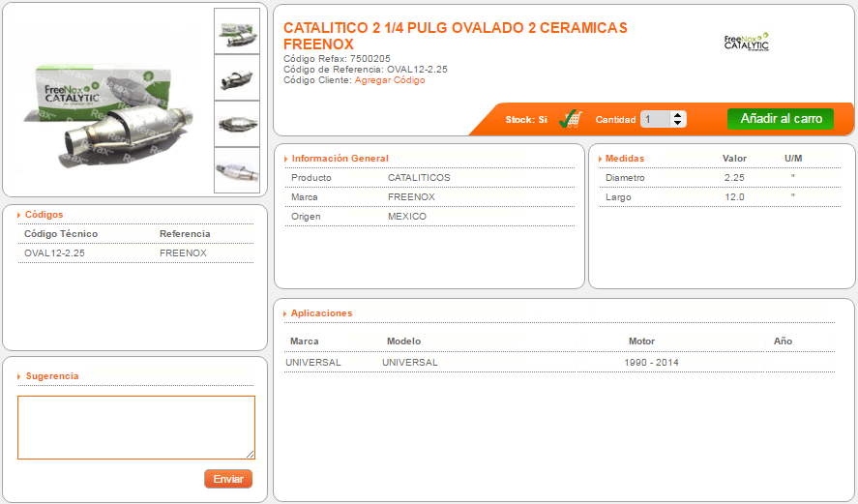Click the Diametro measurement row label
Screen dimensions: 858x504
[625, 177]
